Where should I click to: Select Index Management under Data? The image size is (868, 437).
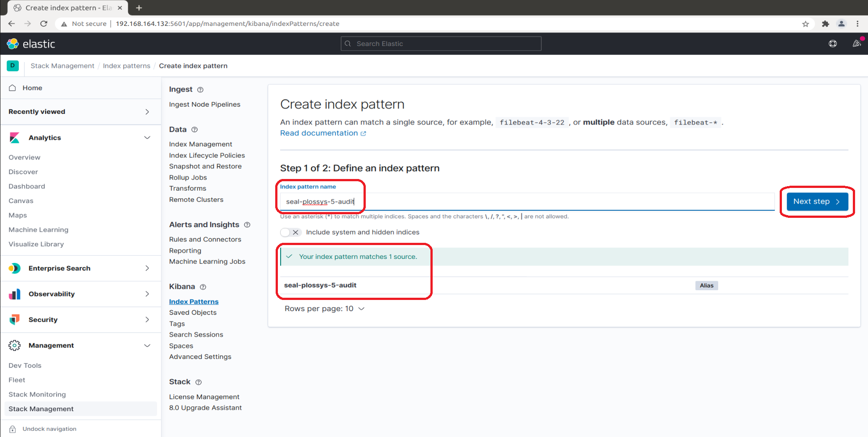200,144
